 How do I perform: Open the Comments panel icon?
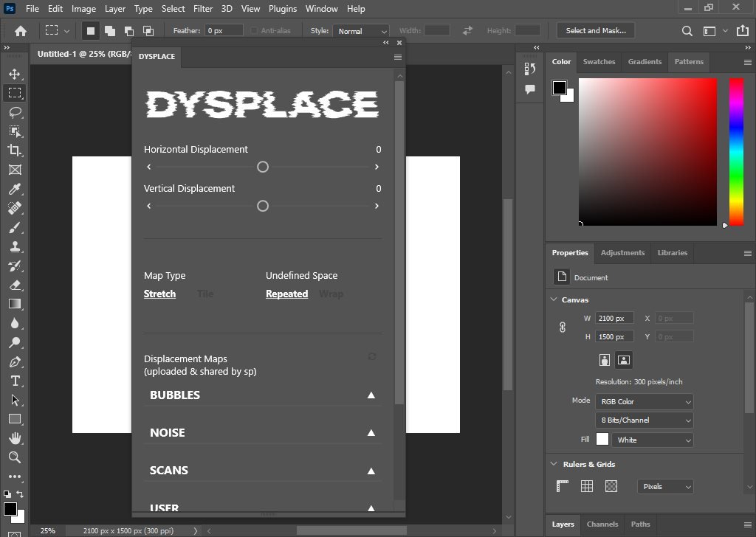click(530, 89)
